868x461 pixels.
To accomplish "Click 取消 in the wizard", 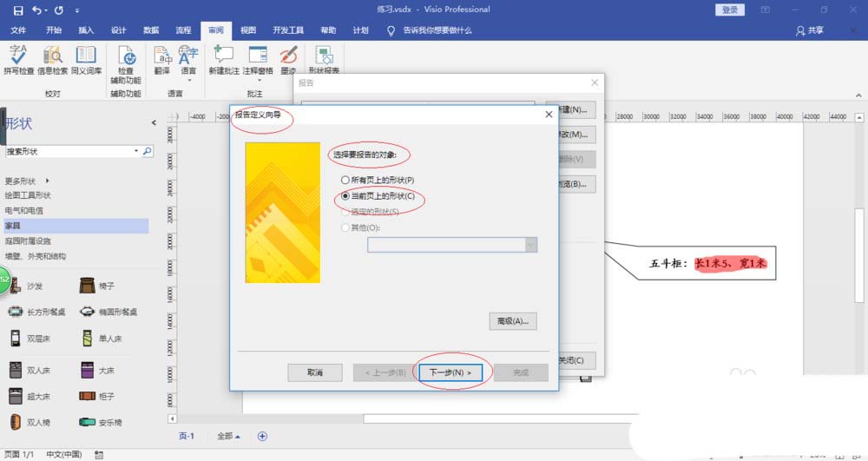I will [315, 372].
